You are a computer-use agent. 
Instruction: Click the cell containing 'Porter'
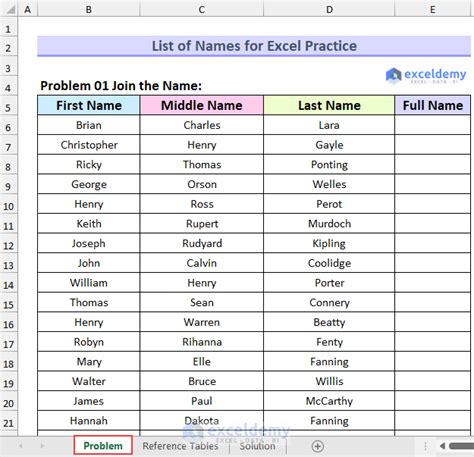[x=329, y=283]
